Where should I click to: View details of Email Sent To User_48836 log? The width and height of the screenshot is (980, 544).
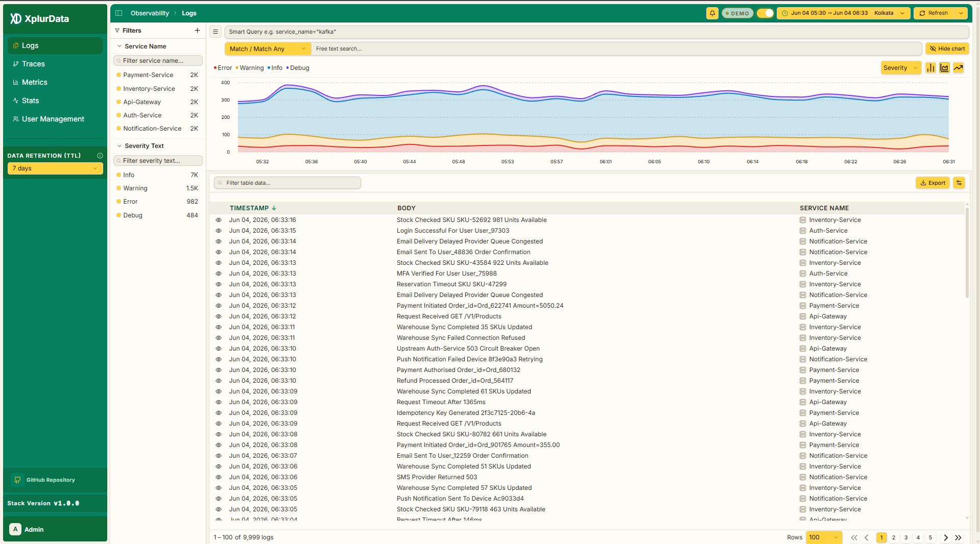219,252
